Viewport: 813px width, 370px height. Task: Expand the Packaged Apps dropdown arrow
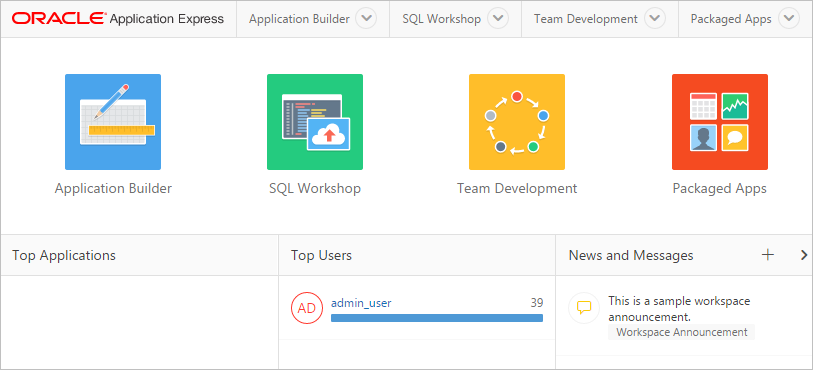click(789, 19)
